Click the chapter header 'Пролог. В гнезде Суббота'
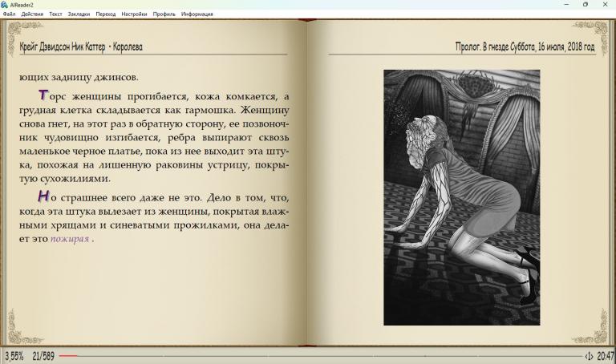The width and height of the screenshot is (616, 364). [496, 47]
